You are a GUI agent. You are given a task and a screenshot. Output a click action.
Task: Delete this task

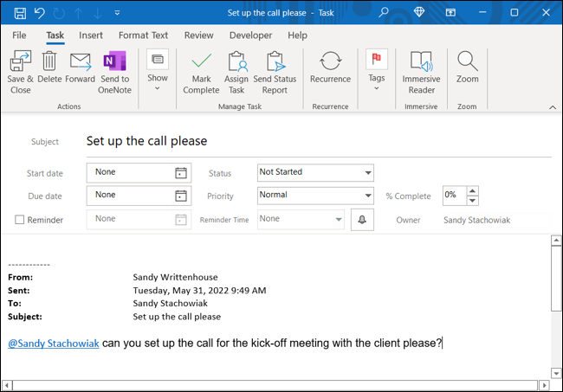coord(49,67)
